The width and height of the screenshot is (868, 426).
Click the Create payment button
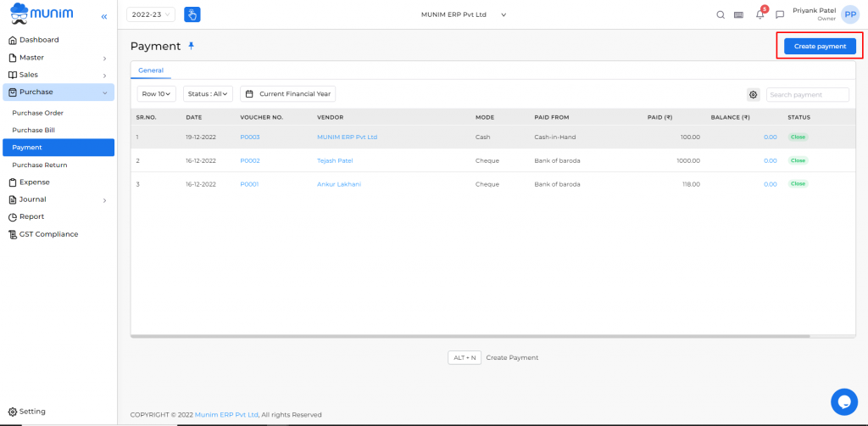(x=819, y=46)
